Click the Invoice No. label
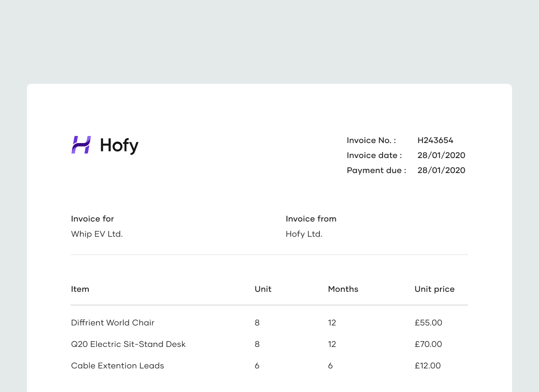This screenshot has height=392, width=539. point(371,140)
